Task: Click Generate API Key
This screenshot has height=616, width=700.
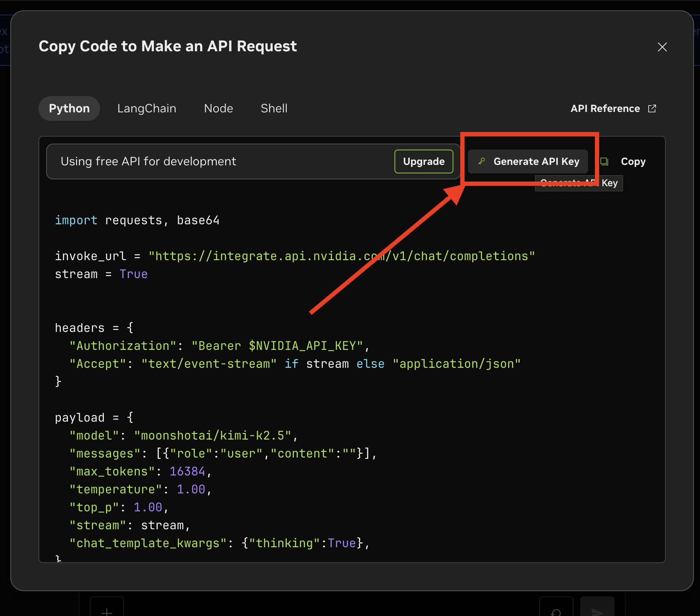Action: [x=528, y=161]
